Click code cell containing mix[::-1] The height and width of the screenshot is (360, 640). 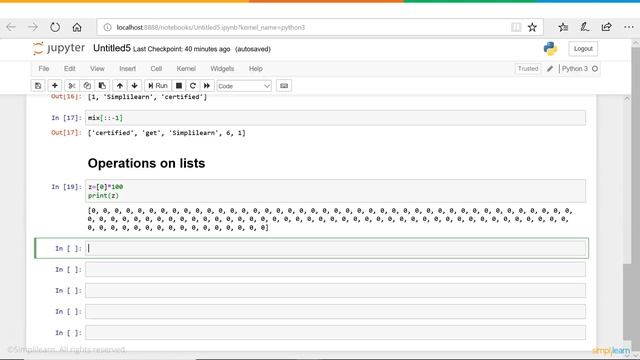[x=336, y=118]
